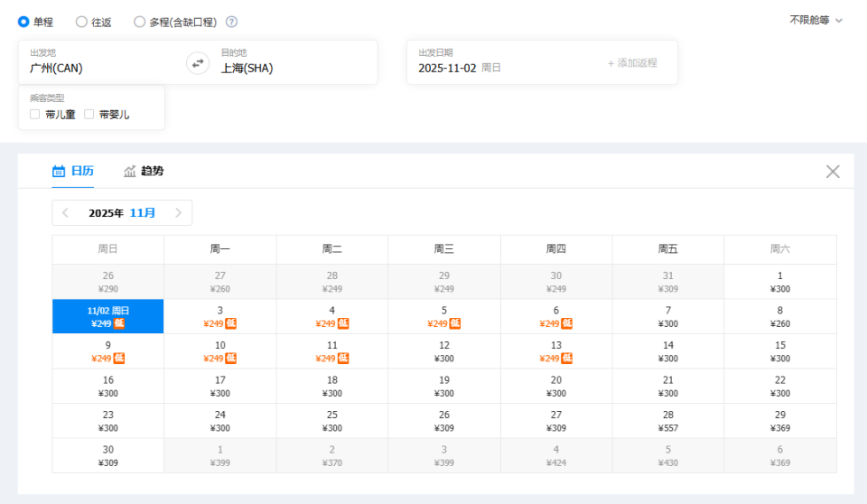Select November 28 priced ¥557

click(668, 421)
